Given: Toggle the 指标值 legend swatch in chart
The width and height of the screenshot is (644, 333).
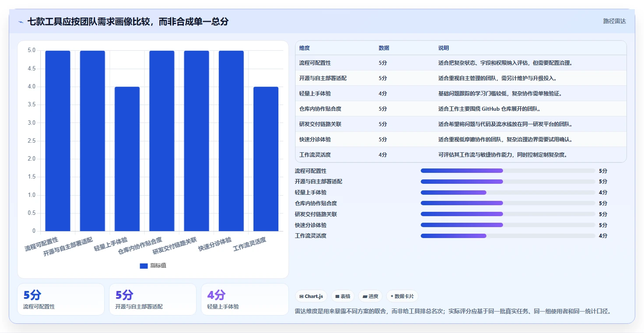Looking at the screenshot, I should click(x=144, y=266).
